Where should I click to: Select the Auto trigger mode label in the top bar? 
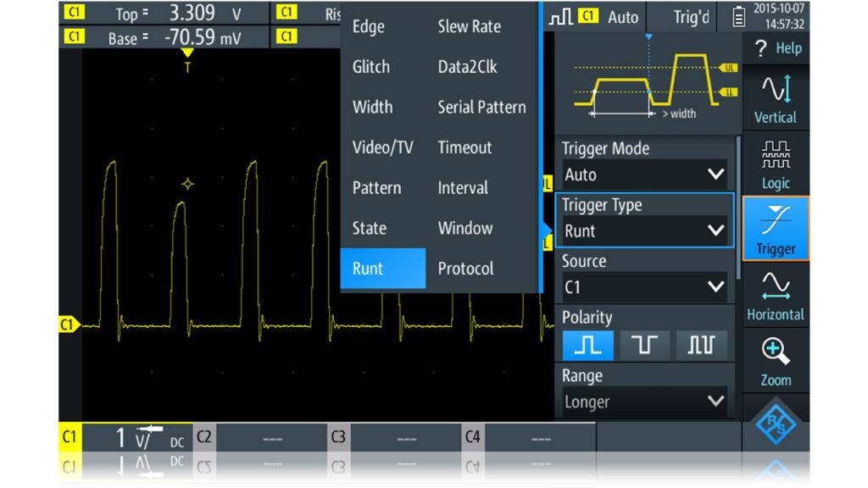(623, 17)
